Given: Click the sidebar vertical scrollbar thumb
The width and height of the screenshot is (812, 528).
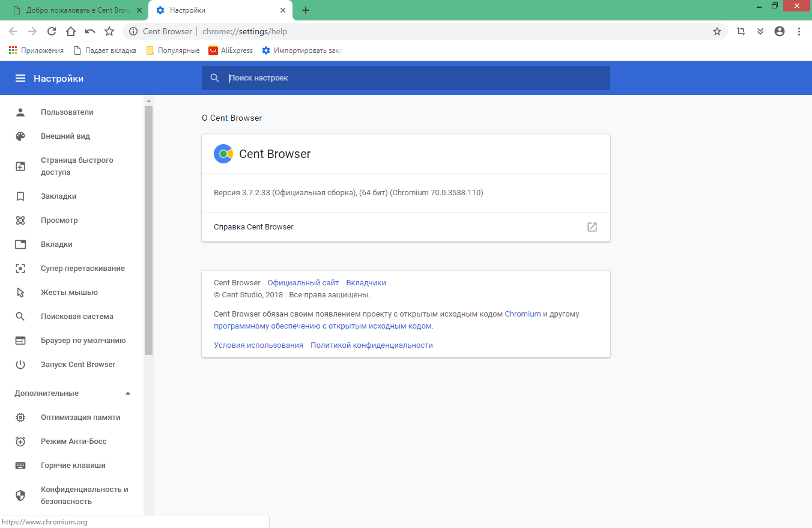Looking at the screenshot, I should (x=148, y=230).
